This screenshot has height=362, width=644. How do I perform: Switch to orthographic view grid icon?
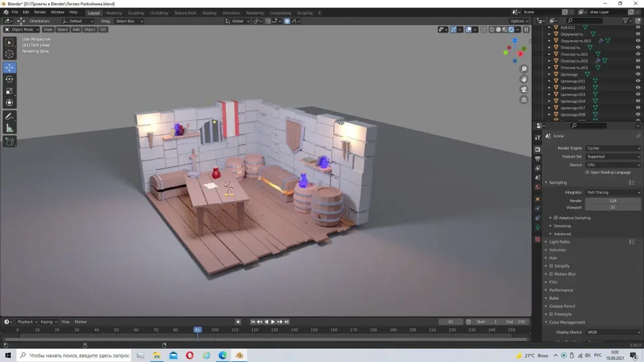pos(524,99)
